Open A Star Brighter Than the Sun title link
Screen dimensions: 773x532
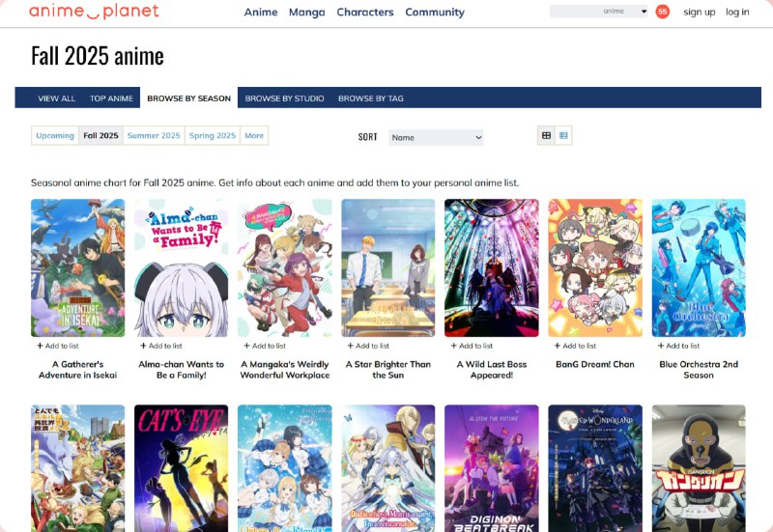388,370
